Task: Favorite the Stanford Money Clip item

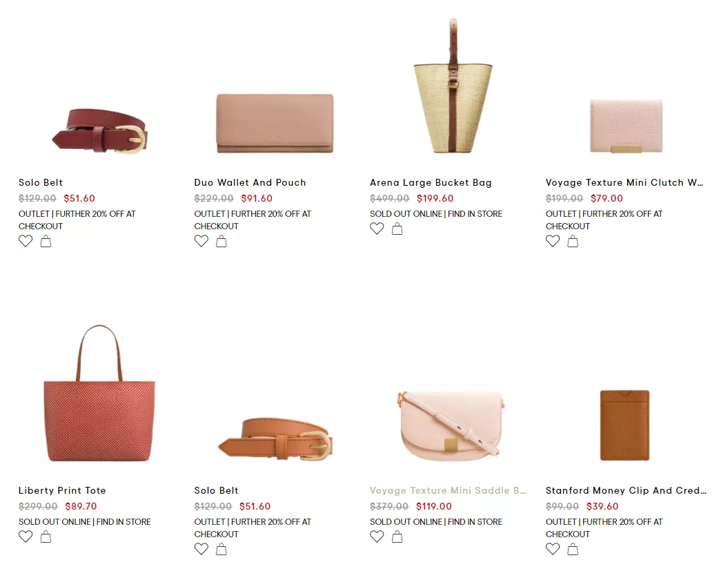Action: coord(553,549)
